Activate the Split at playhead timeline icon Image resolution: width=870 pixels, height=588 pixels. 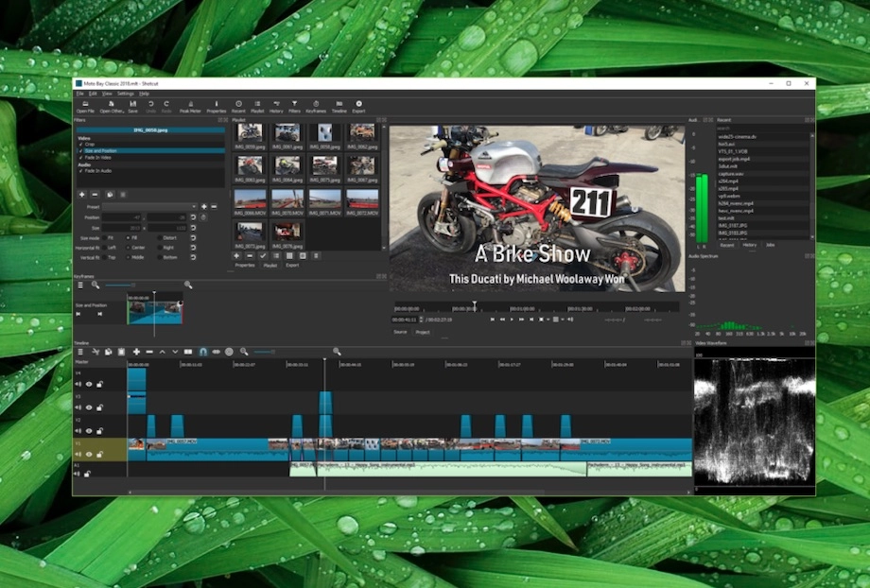[186, 351]
